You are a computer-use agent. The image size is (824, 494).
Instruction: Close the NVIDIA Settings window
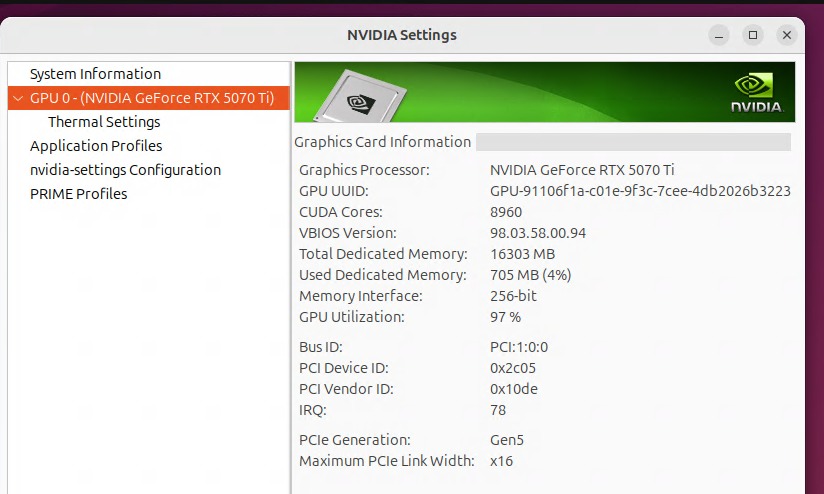(x=787, y=35)
